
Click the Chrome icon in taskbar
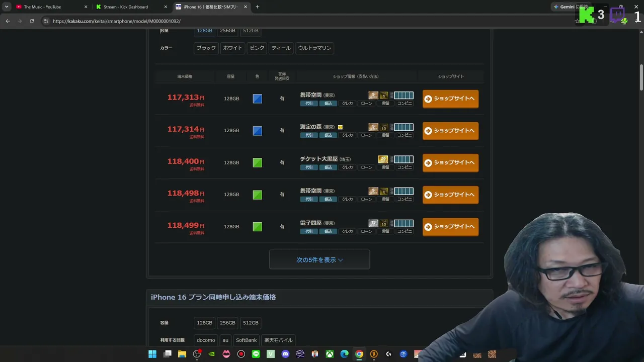point(359,354)
